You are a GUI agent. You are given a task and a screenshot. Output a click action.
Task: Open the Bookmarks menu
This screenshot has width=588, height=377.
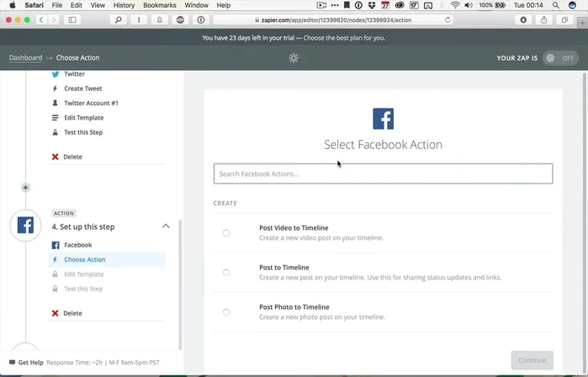(x=160, y=5)
